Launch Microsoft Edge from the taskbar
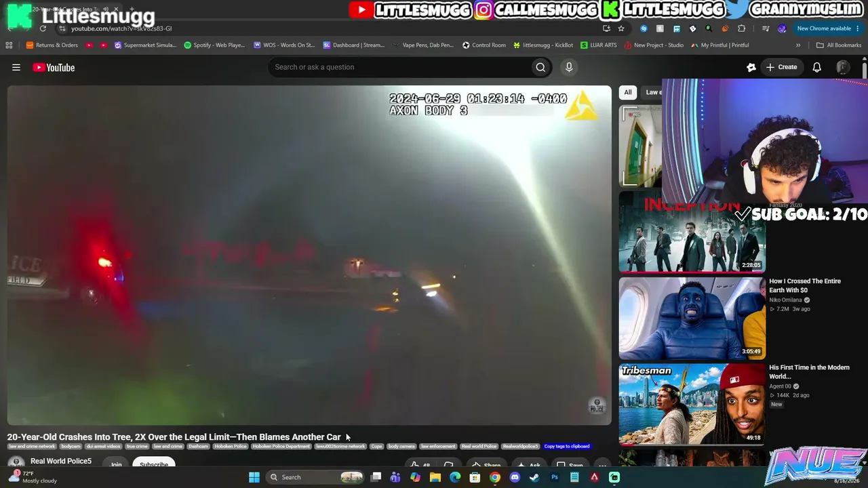Viewport: 868px width, 488px height. click(x=455, y=477)
